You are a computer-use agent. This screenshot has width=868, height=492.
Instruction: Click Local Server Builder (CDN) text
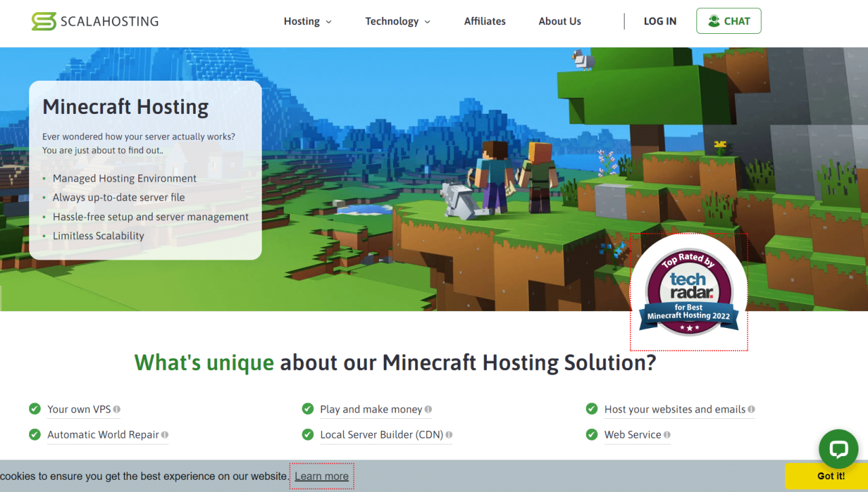point(382,435)
